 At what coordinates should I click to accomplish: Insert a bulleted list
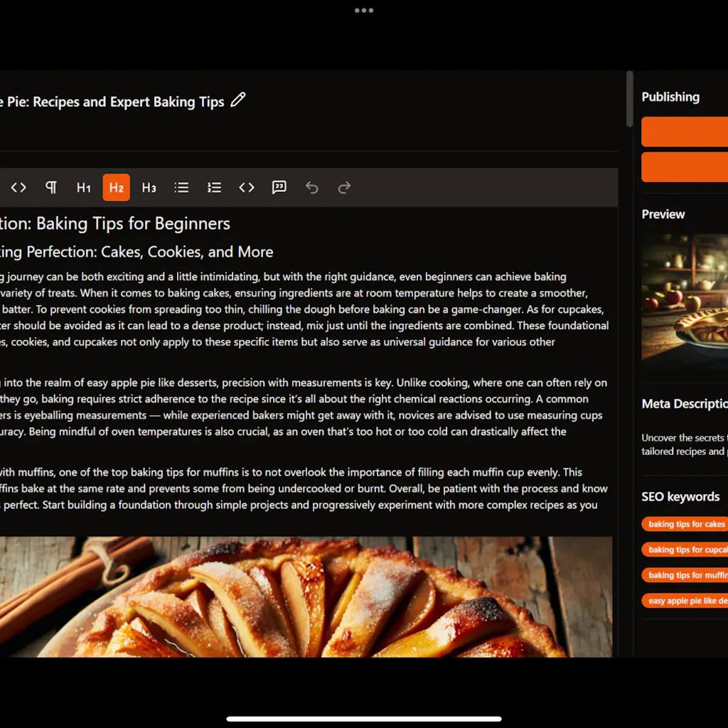pos(181,187)
